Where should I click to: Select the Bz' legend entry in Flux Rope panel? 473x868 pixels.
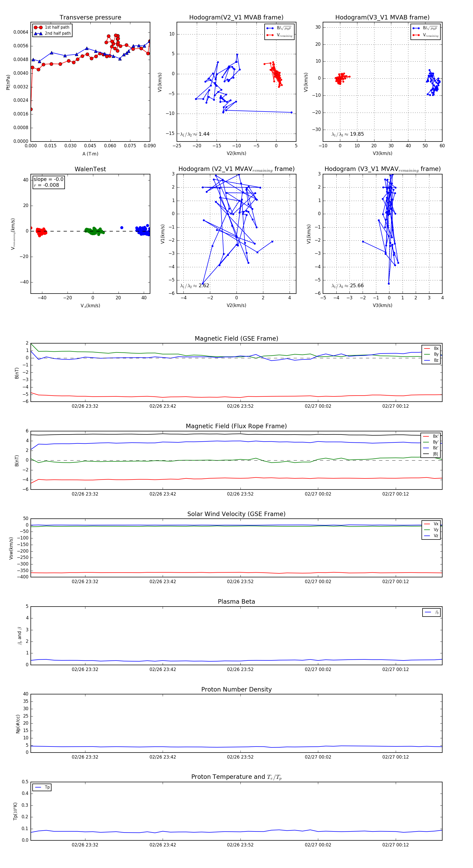coord(431,448)
